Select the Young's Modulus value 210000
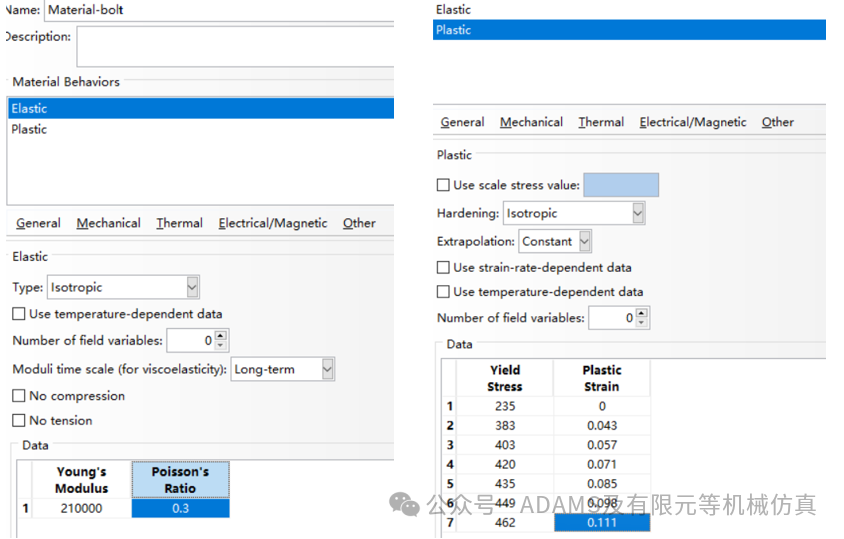This screenshot has width=844, height=539. pos(82,508)
